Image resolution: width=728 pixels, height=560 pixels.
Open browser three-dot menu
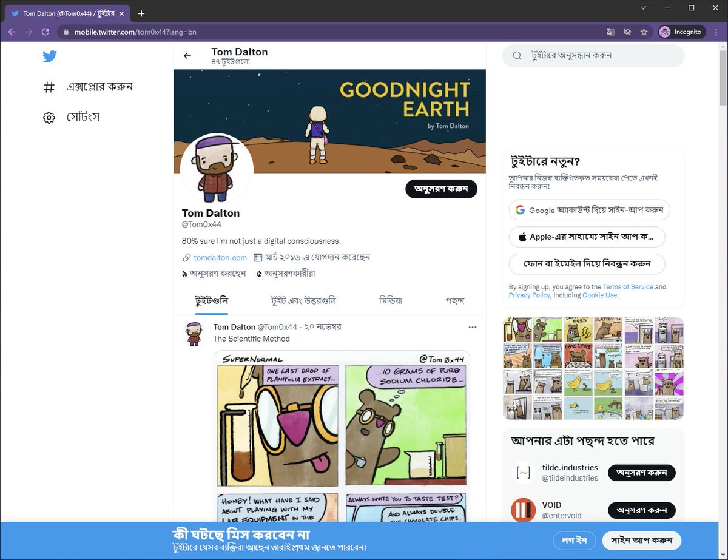pyautogui.click(x=717, y=32)
